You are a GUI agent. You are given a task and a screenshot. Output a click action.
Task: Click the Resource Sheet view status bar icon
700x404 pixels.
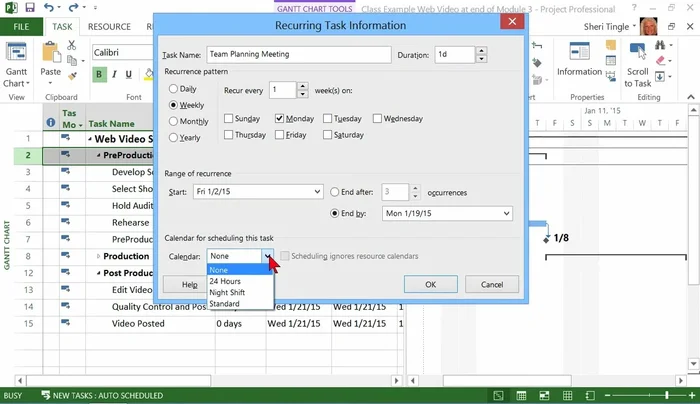(567, 396)
